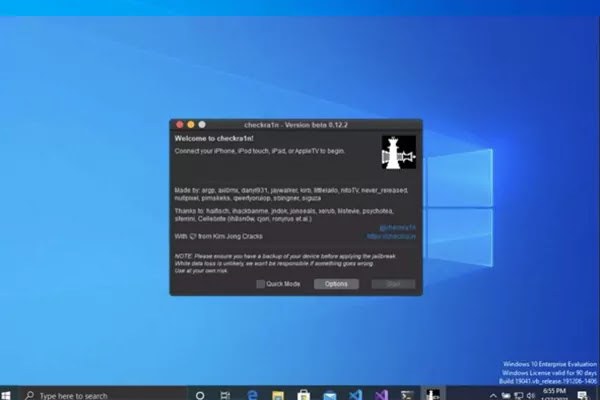Screen dimensions: 600x400
Task: Close the checkra1n window with red button
Action: [x=180, y=124]
